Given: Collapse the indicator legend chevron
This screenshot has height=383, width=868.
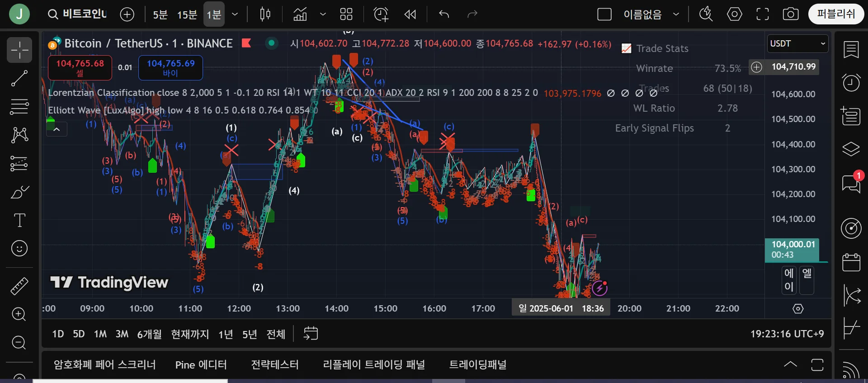Looking at the screenshot, I should coord(57,129).
